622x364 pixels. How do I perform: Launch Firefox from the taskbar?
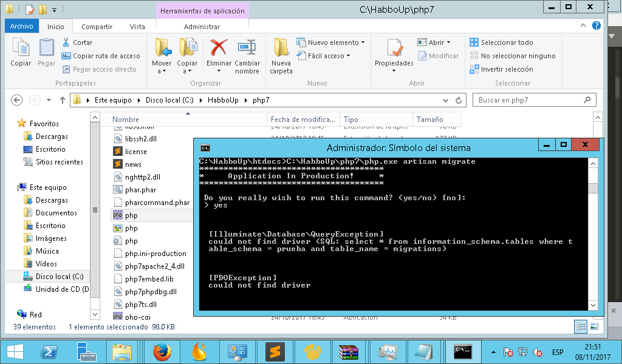(162, 352)
